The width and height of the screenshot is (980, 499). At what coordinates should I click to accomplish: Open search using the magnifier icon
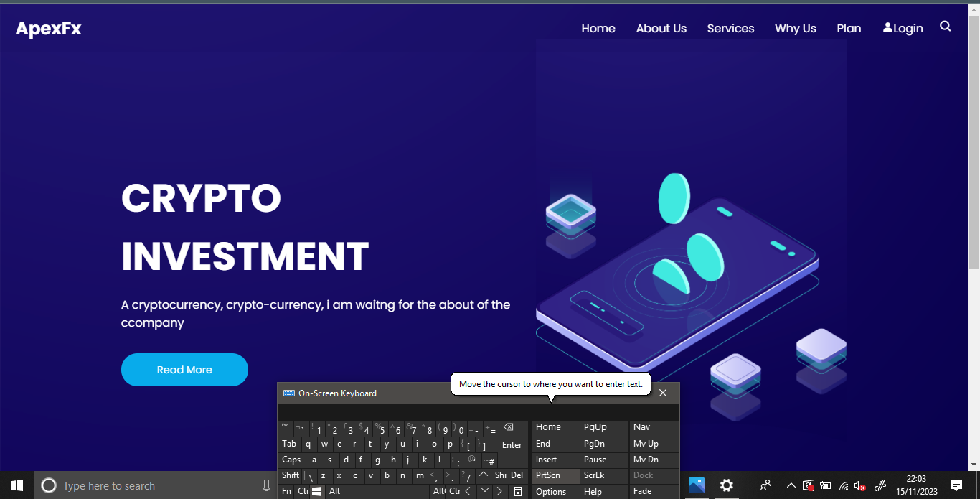pos(945,26)
